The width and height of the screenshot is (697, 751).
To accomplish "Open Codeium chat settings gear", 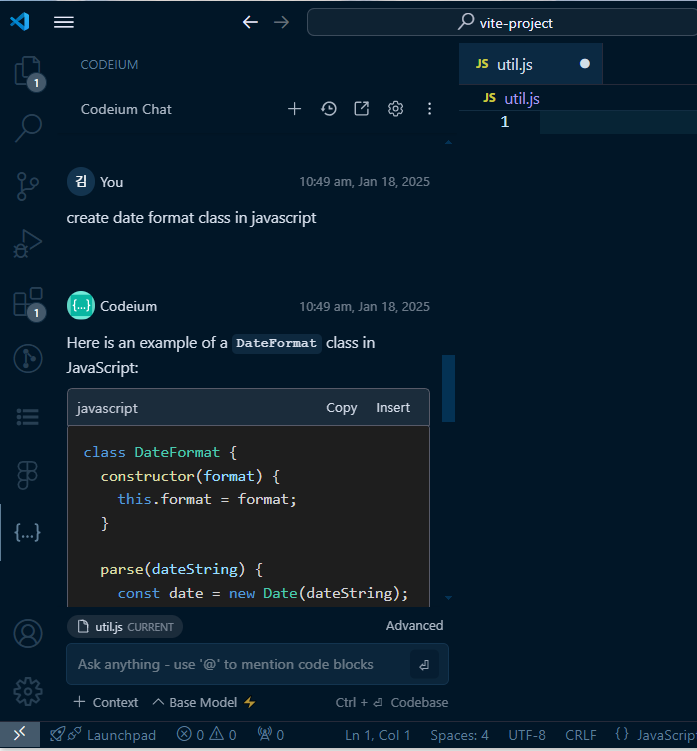I will (x=395, y=109).
